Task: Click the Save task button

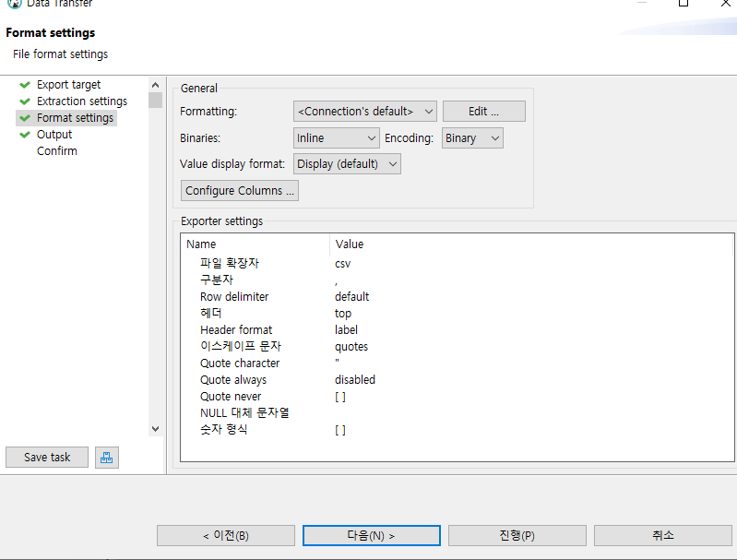Action: [47, 458]
